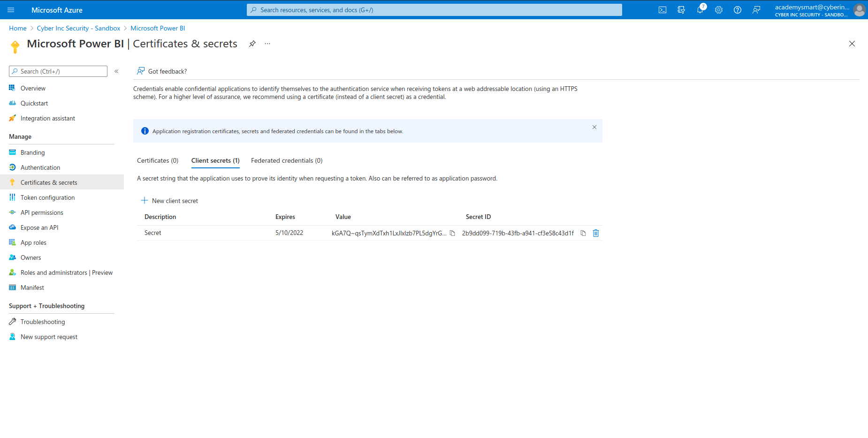This screenshot has height=438, width=868.
Task: Close the Certificates & secrets blade
Action: (852, 44)
